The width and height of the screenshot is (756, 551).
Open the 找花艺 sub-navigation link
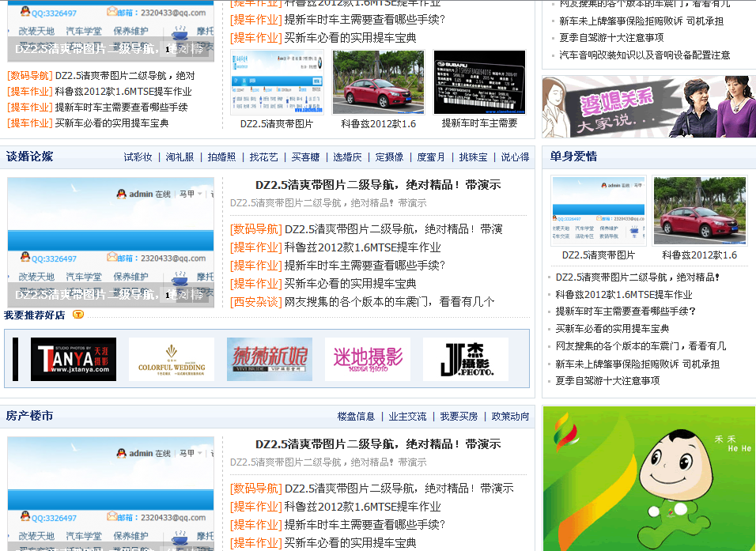click(264, 157)
